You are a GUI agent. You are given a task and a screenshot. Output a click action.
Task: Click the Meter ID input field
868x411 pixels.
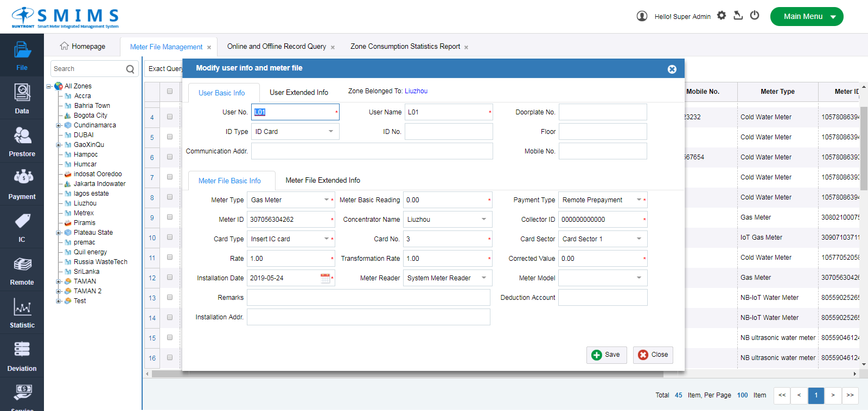point(291,220)
